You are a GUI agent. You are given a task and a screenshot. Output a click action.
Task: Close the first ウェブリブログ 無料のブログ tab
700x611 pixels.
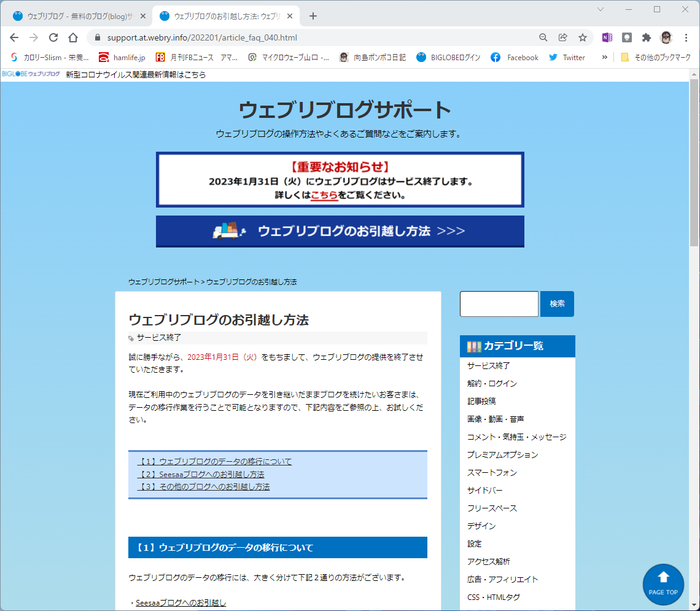coord(143,16)
